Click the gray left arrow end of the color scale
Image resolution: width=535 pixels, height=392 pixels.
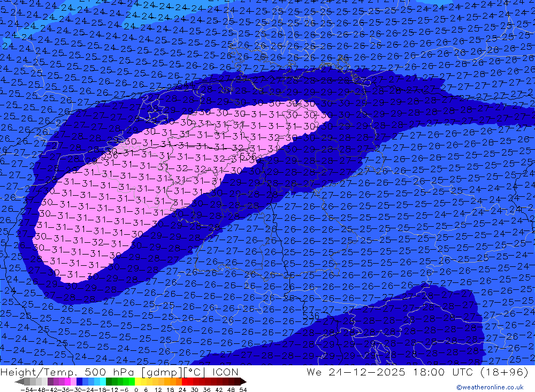coord(19,382)
